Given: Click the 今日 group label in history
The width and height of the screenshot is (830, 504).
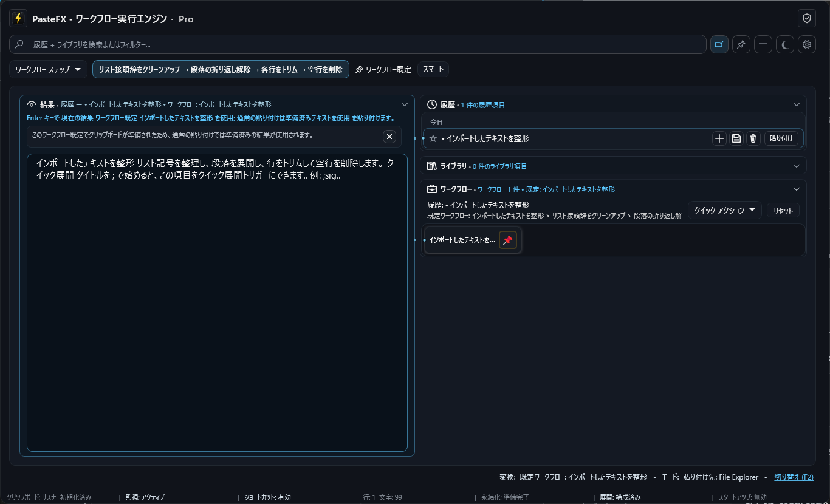Looking at the screenshot, I should (437, 122).
